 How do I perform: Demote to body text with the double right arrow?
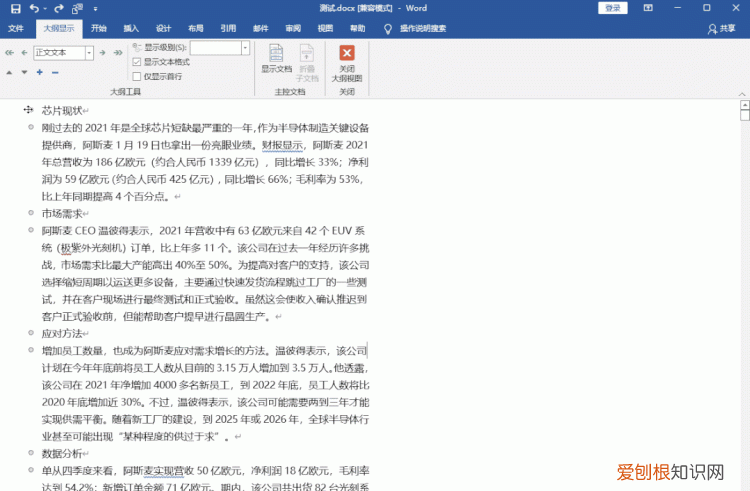[x=118, y=53]
